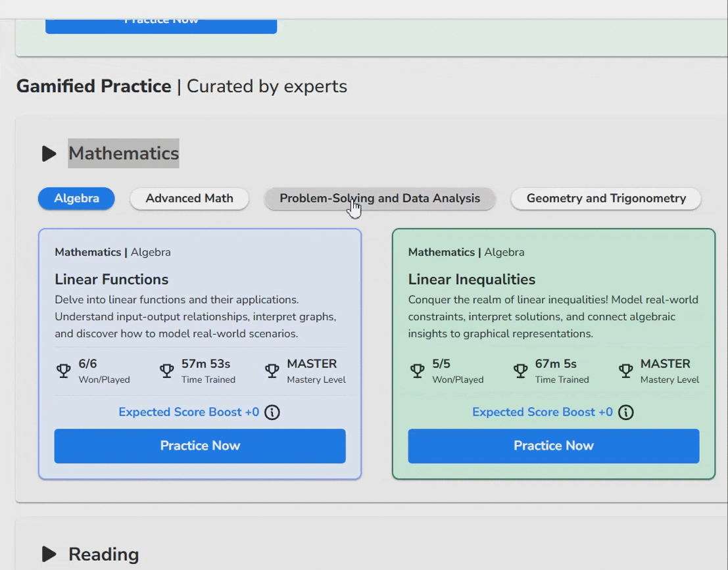This screenshot has width=728, height=570.
Task: Click the trophy icon beside MASTER level on Linear Functions
Action: (272, 371)
